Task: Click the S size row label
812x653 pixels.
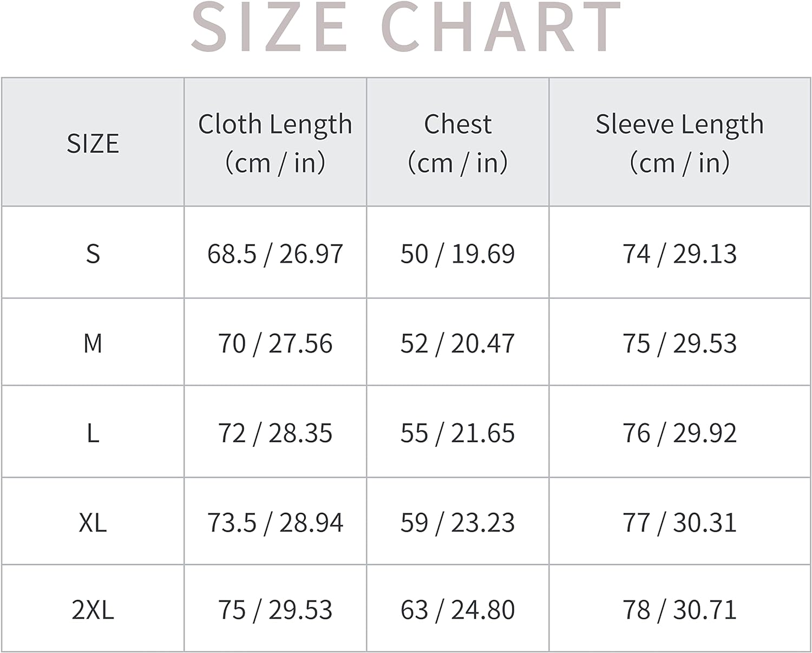Action: pyautogui.click(x=93, y=253)
